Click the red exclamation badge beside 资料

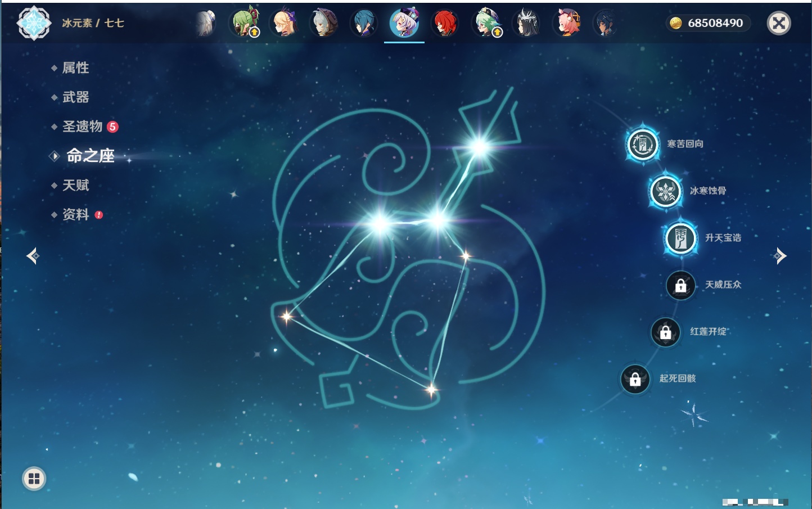pyautogui.click(x=99, y=215)
